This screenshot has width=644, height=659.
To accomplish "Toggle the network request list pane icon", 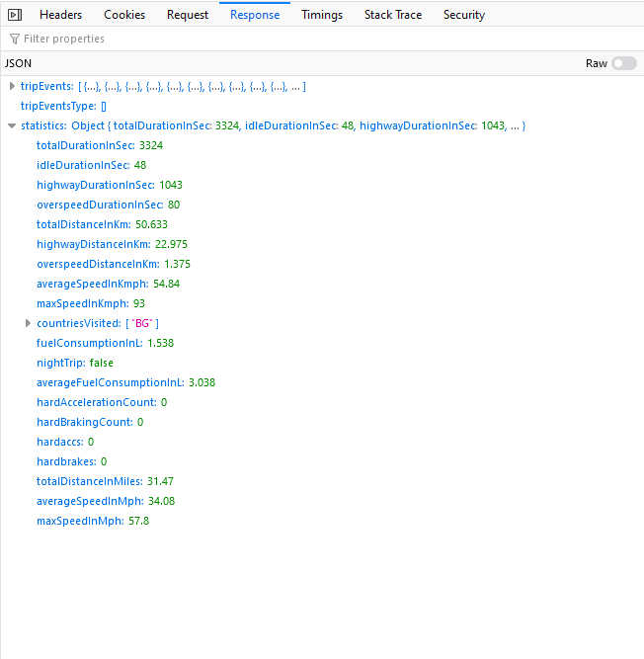I will coord(15,15).
